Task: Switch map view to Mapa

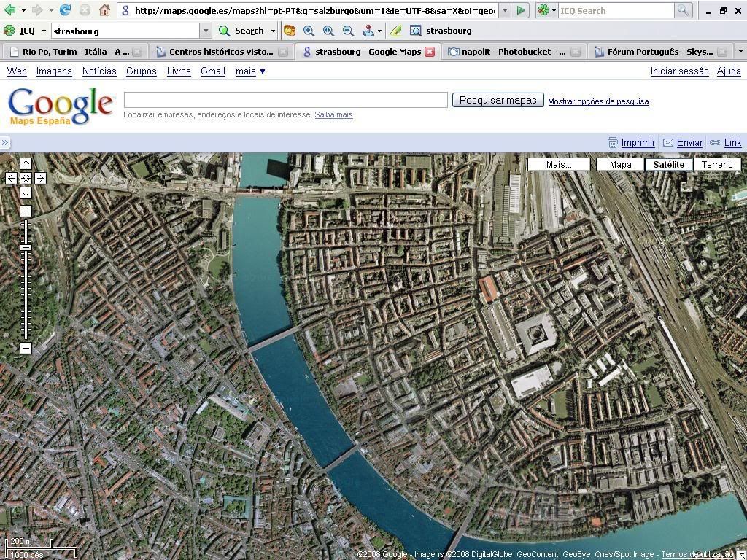Action: point(620,164)
